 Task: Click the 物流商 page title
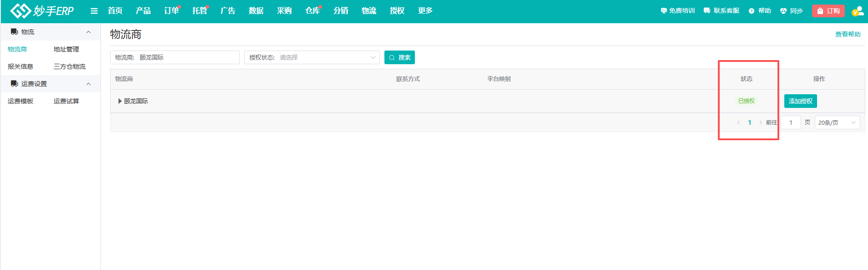[x=126, y=35]
